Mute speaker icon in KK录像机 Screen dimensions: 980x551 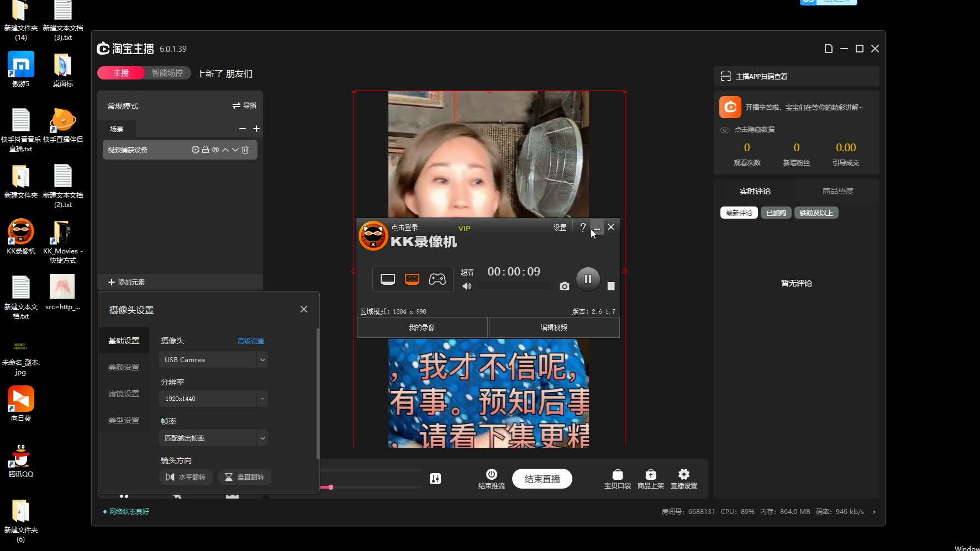tap(467, 286)
